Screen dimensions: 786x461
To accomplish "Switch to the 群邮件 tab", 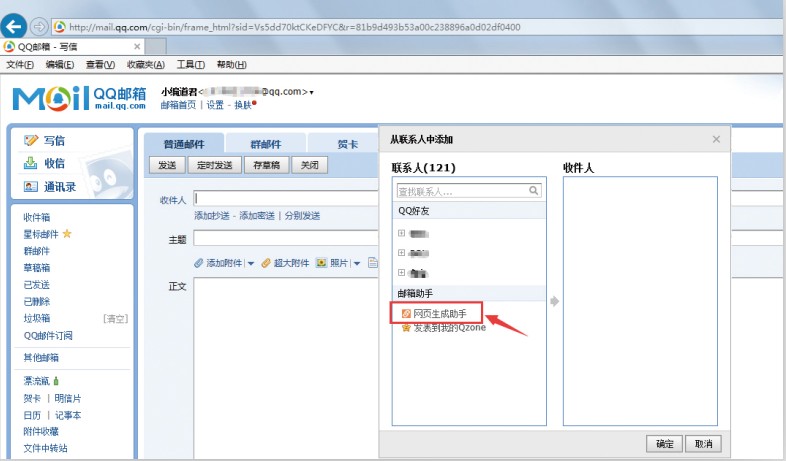I will [265, 143].
